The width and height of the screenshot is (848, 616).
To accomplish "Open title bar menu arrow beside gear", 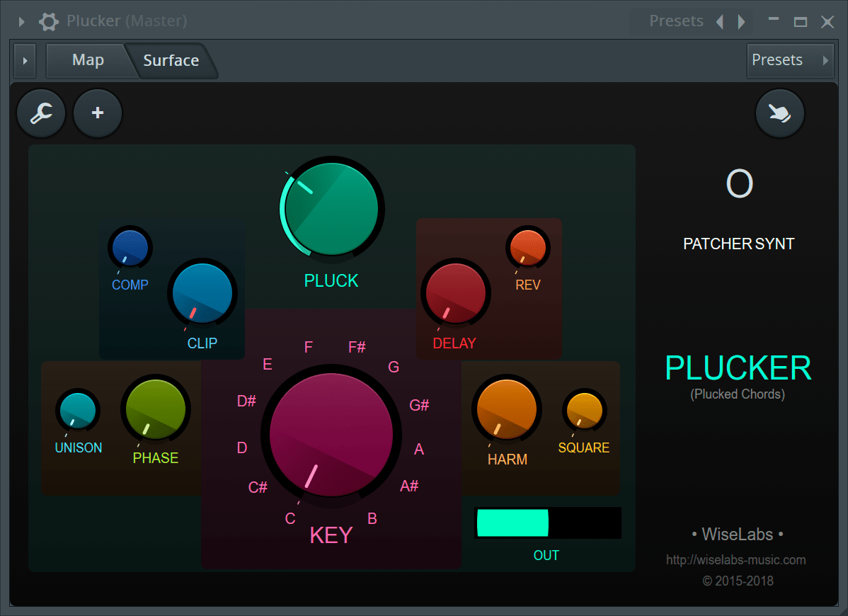I will [x=21, y=22].
